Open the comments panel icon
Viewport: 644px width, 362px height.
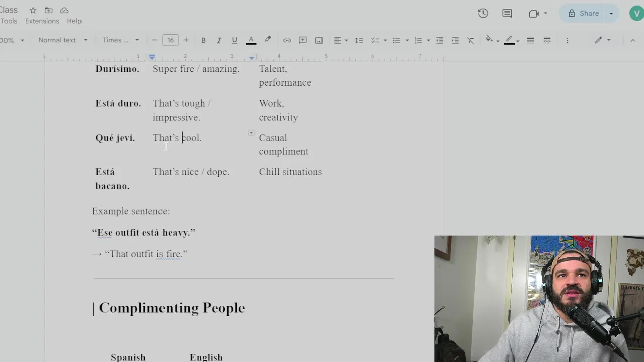click(x=507, y=14)
